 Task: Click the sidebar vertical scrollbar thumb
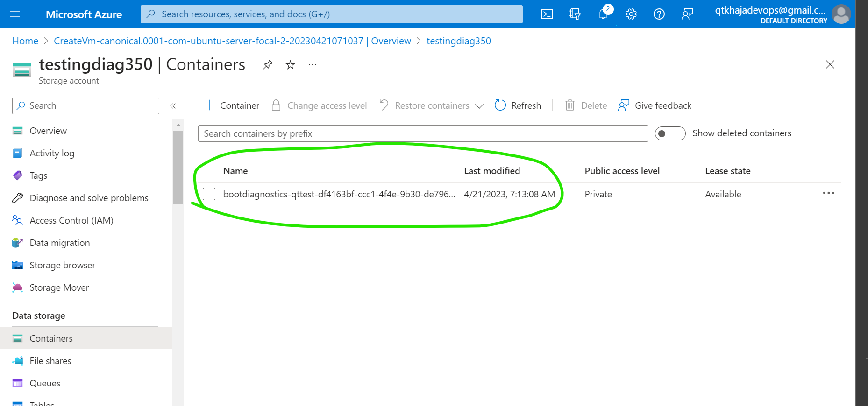(178, 167)
